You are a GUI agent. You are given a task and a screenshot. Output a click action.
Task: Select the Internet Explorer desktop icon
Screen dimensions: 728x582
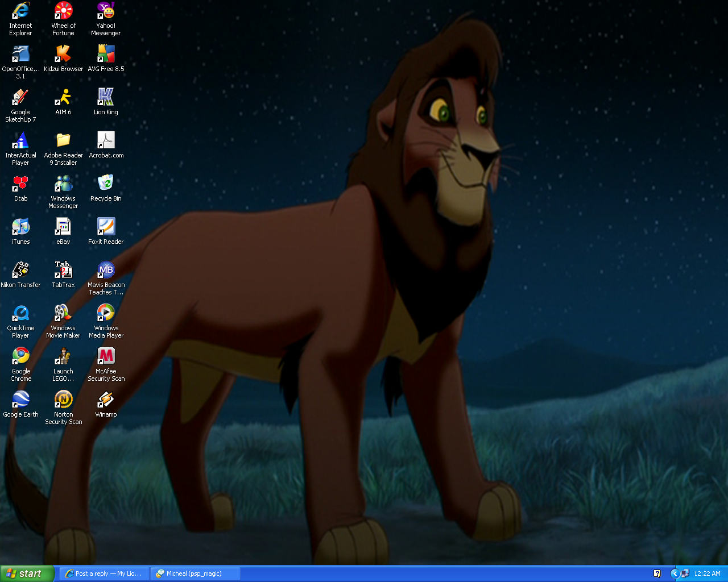tap(20, 11)
